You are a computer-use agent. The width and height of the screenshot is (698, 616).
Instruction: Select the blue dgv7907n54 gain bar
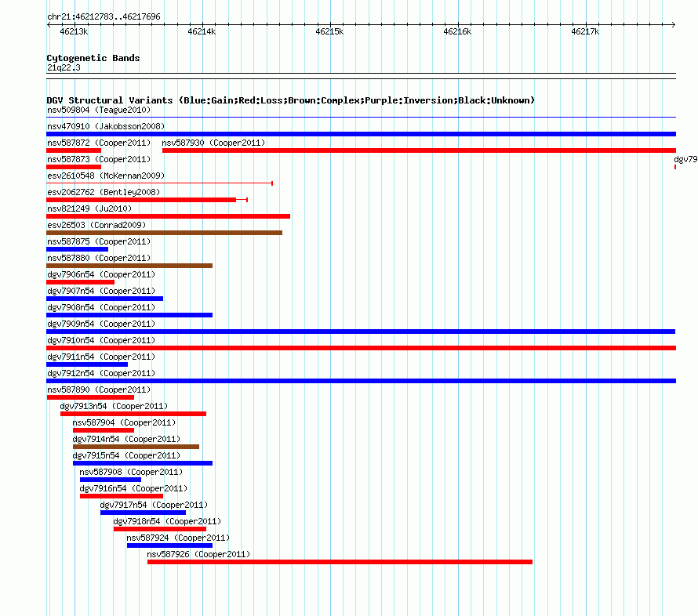[x=104, y=299]
